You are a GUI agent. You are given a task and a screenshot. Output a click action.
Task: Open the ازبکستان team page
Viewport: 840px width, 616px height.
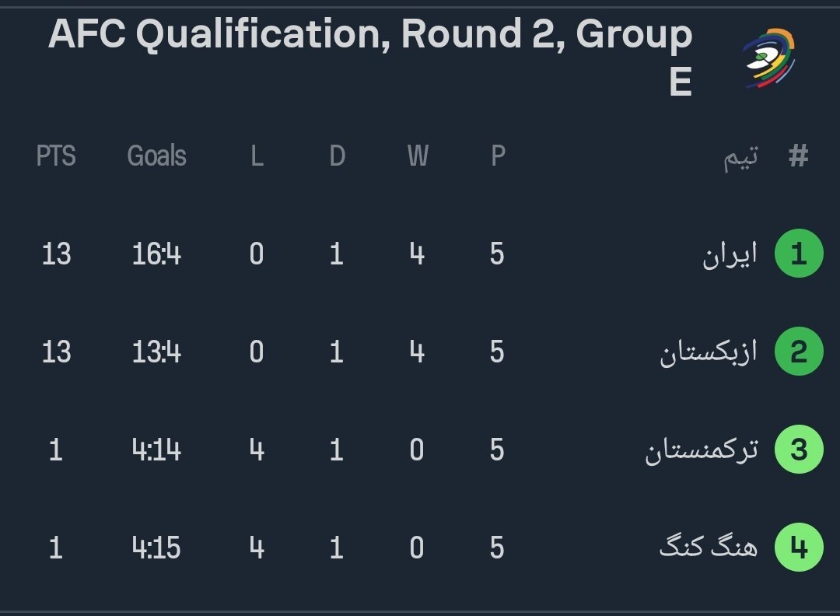tap(709, 353)
